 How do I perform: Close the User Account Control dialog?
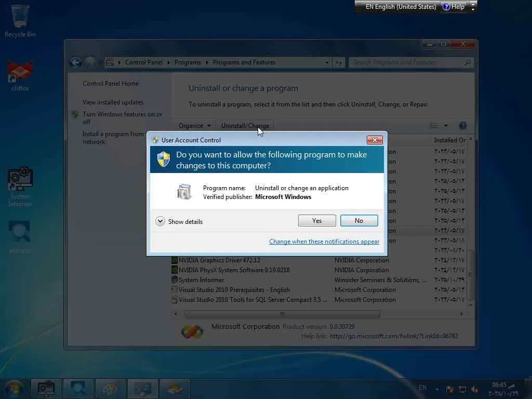[375, 140]
